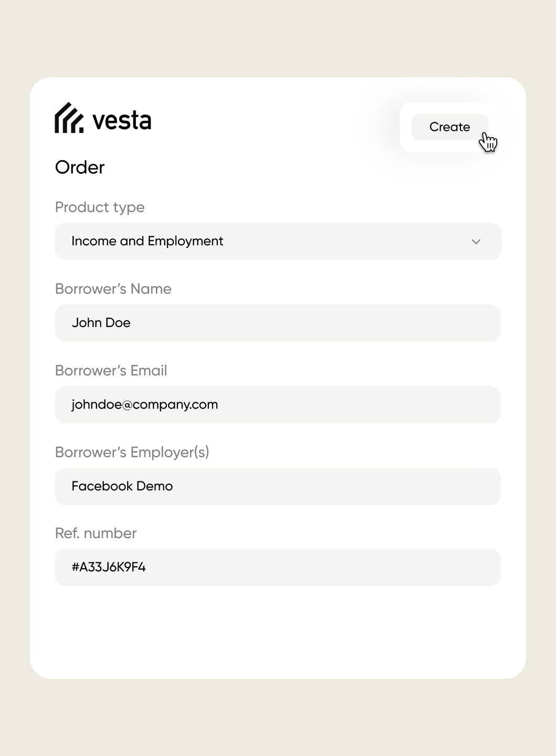Click the vesta wordmark text
Image resolution: width=556 pixels, height=756 pixels.
(122, 121)
